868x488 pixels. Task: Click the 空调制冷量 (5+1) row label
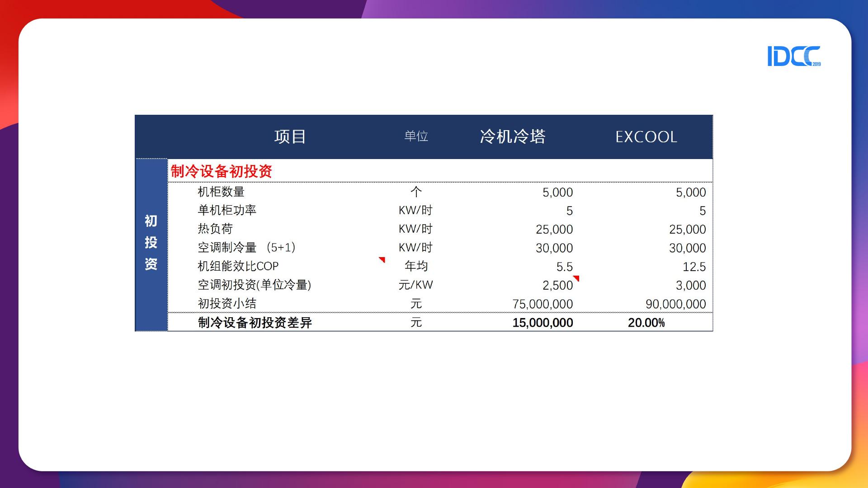(x=247, y=248)
